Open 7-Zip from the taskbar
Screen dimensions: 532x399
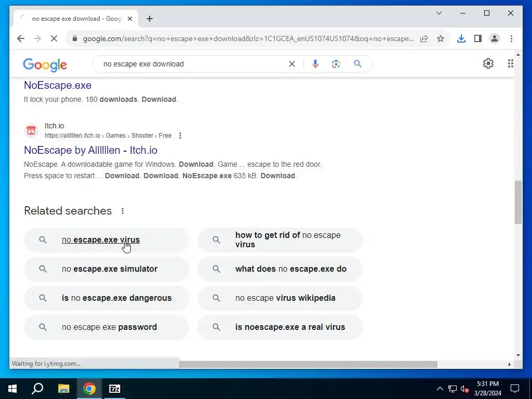click(x=115, y=389)
